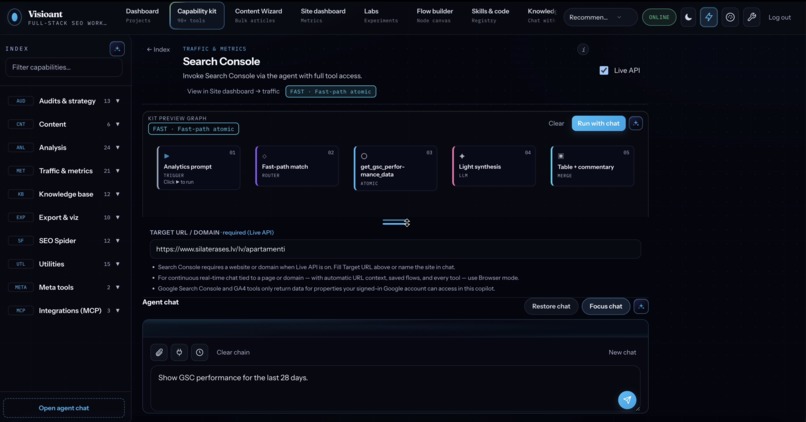The height and width of the screenshot is (422, 806).
Task: Click the MCP badge for Integrations
Action: click(21, 310)
